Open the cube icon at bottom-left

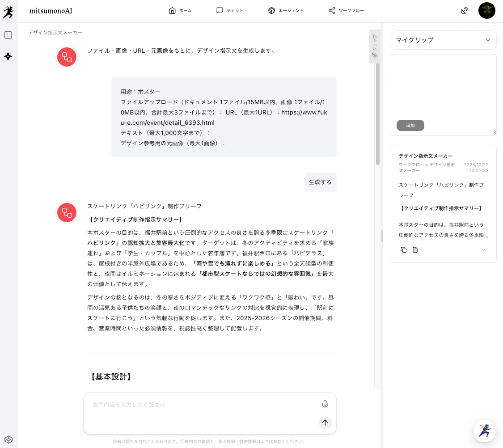pyautogui.click(x=8, y=439)
